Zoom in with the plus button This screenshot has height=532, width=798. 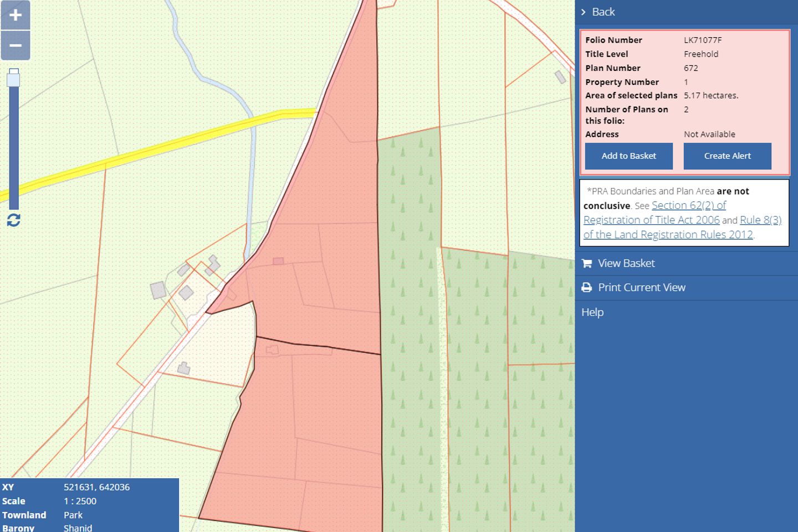[15, 15]
